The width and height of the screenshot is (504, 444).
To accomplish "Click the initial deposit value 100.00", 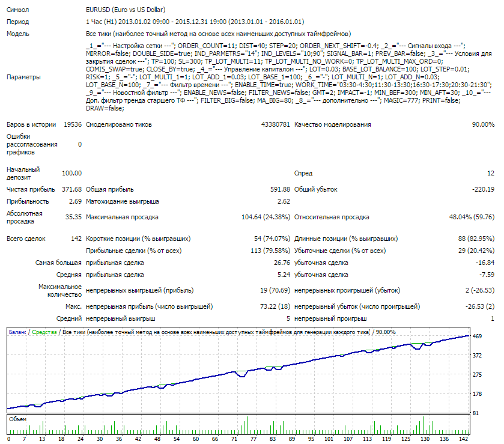I will coord(71,173).
